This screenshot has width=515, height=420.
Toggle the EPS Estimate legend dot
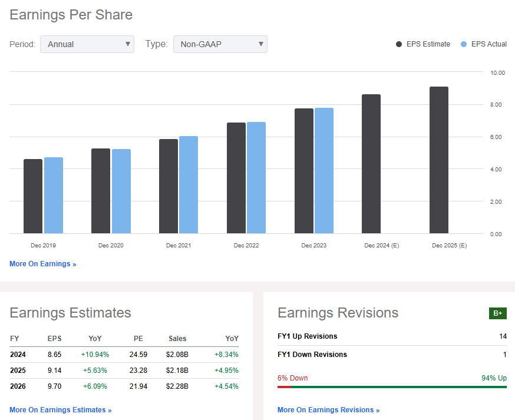(x=399, y=44)
